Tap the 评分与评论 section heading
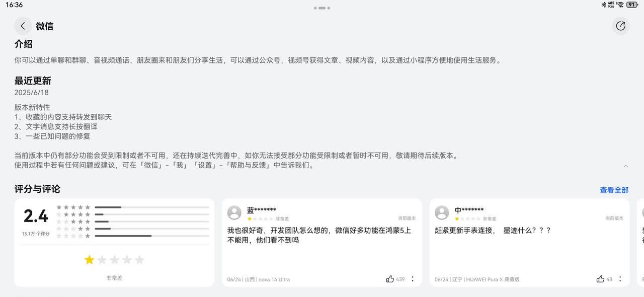Viewport: 644px width, 297px height. pyautogui.click(x=37, y=189)
